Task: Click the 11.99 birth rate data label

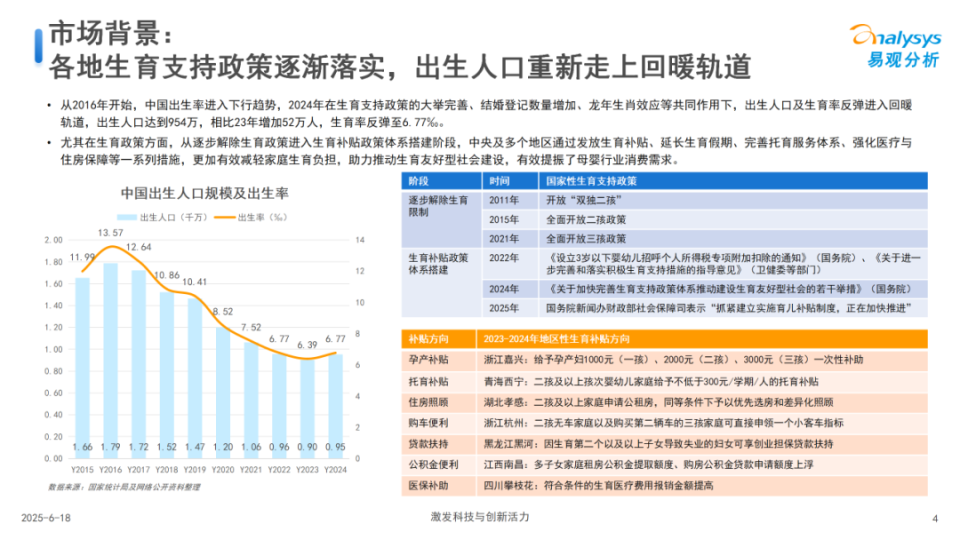Action: (x=82, y=257)
